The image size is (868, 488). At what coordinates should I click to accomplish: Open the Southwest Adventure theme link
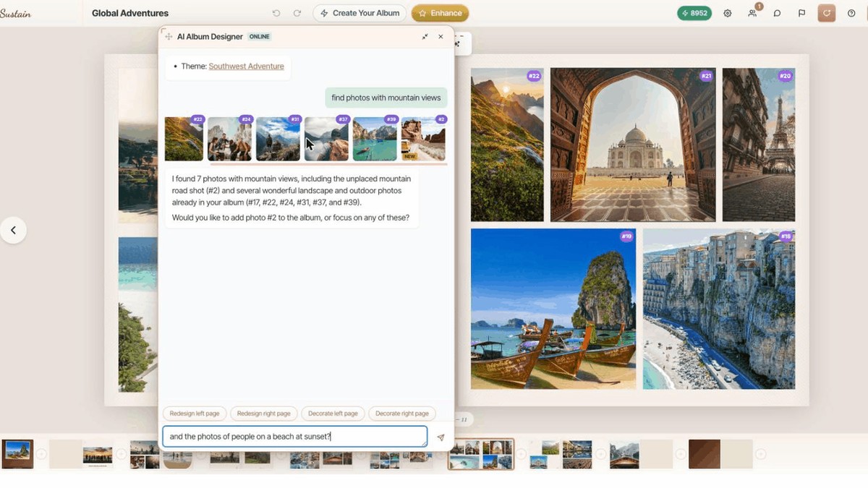pyautogui.click(x=246, y=66)
